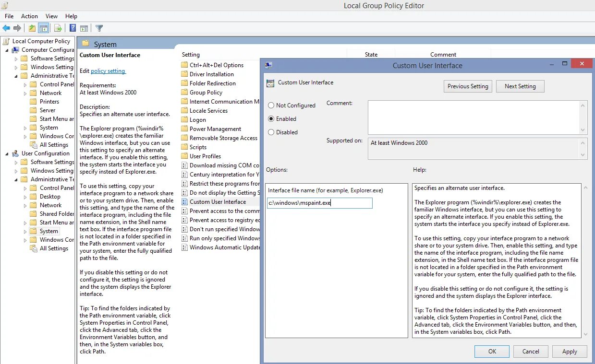Click the Setting column header
The image size is (595, 364).
[x=191, y=55]
